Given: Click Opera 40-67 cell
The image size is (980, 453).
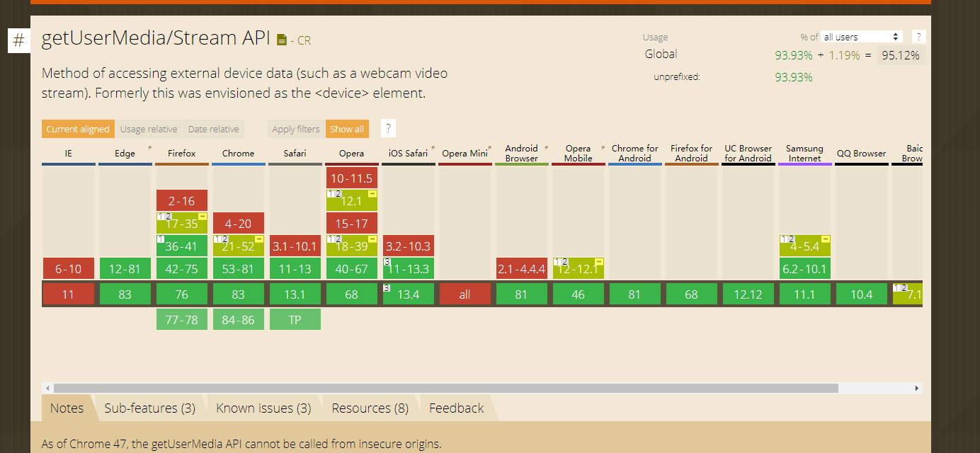Looking at the screenshot, I should pyautogui.click(x=351, y=268).
